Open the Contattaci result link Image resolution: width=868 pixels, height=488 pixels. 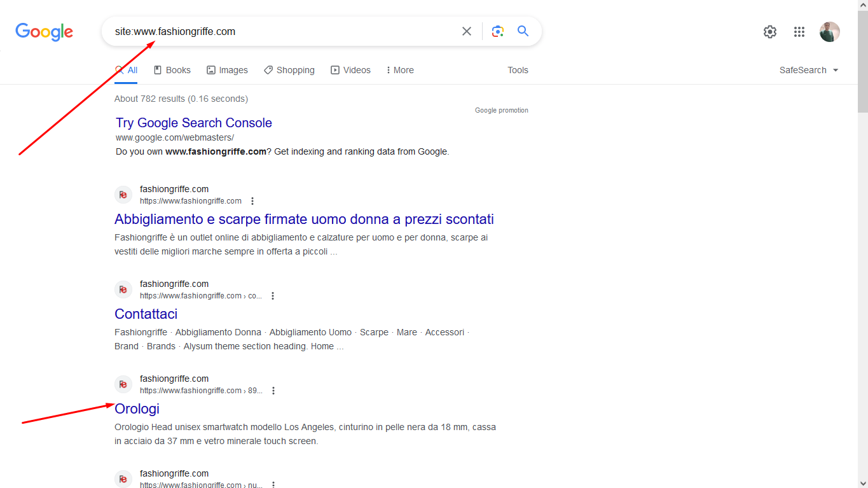pyautogui.click(x=146, y=314)
